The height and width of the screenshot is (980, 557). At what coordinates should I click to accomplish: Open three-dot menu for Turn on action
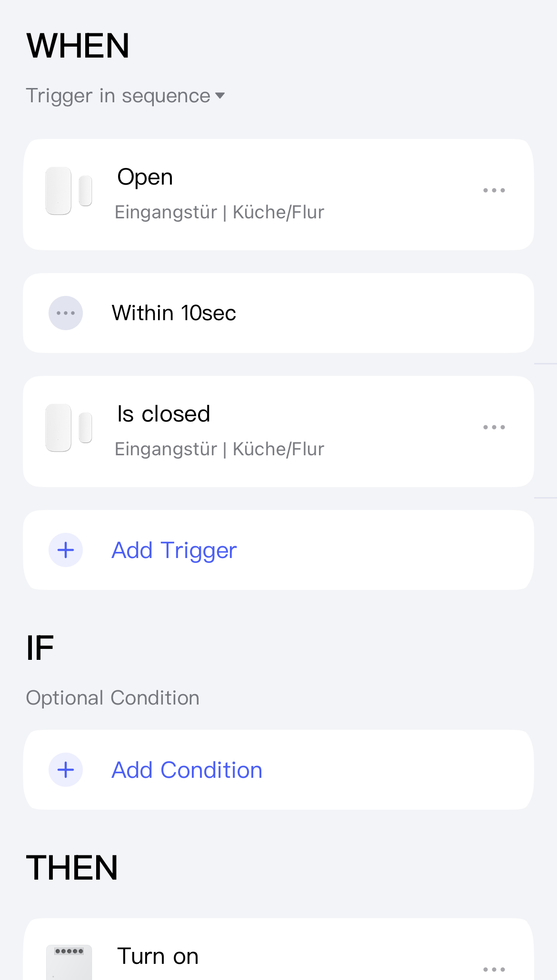[x=494, y=969]
